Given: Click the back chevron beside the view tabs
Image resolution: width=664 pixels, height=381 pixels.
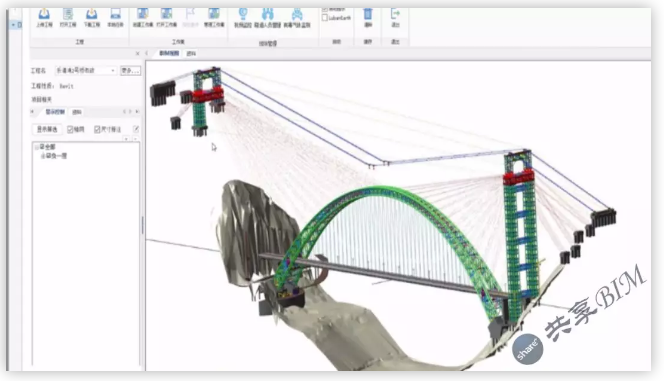Looking at the screenshot, I should point(147,53).
